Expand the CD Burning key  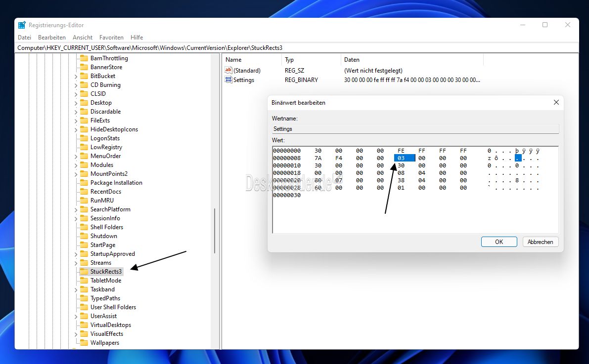pyautogui.click(x=76, y=85)
